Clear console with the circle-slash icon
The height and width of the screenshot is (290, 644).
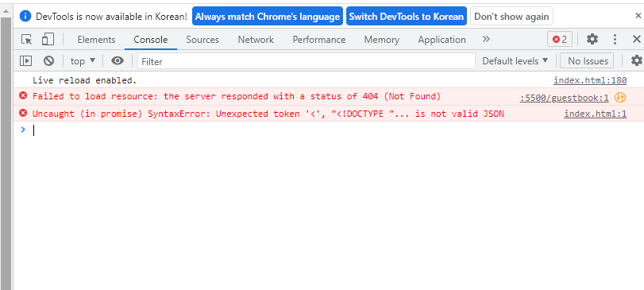49,61
